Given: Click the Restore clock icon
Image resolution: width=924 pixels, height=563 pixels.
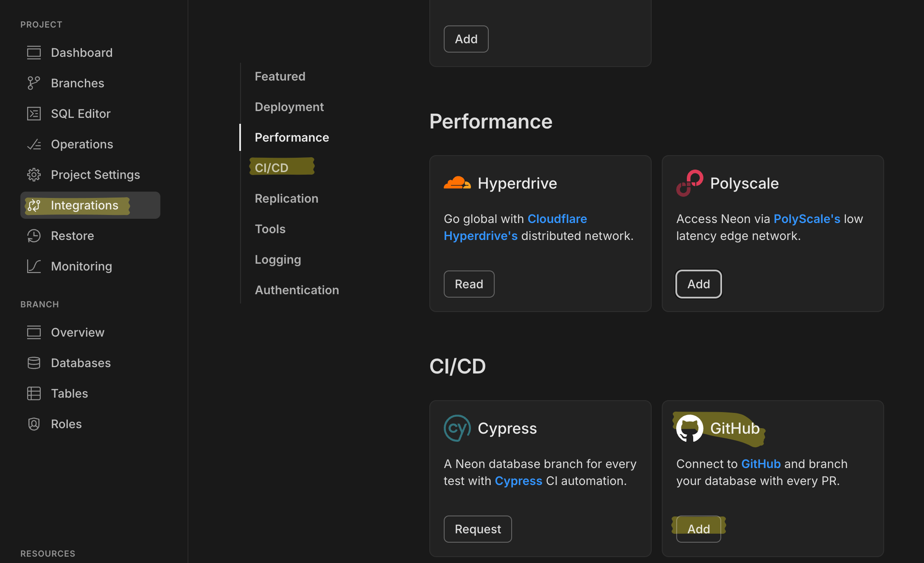Looking at the screenshot, I should (34, 236).
